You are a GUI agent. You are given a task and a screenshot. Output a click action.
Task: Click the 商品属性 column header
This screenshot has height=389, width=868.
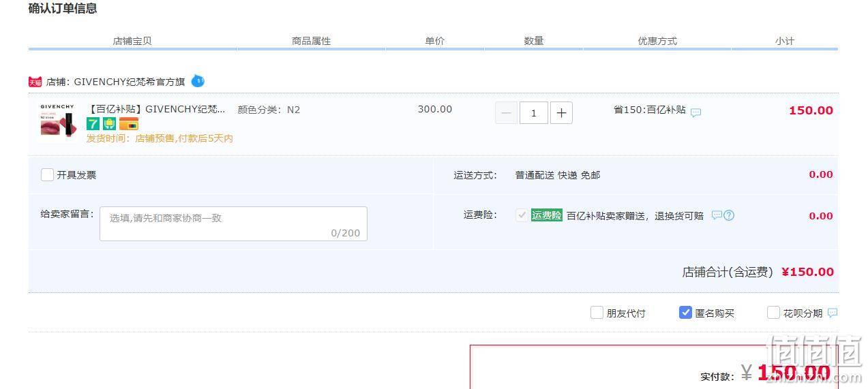[x=311, y=41]
